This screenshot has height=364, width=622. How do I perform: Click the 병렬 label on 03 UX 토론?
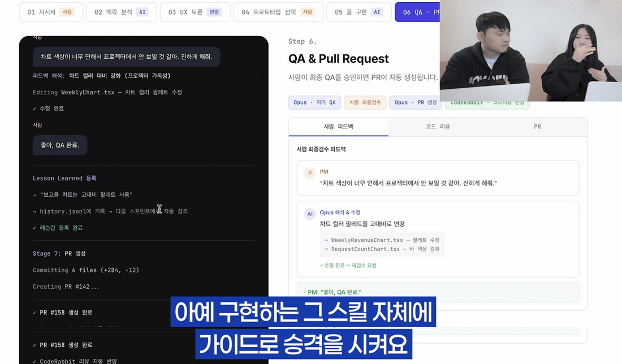[x=214, y=12]
